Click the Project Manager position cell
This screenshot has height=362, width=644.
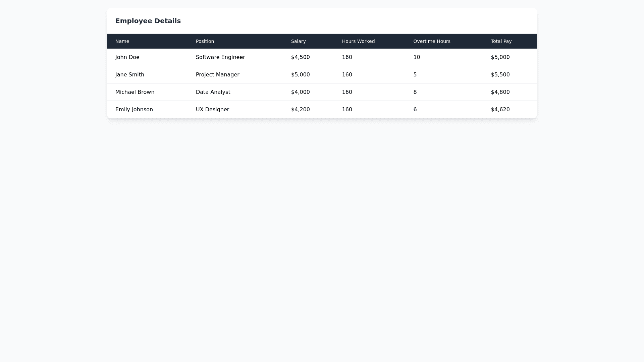tap(217, 75)
